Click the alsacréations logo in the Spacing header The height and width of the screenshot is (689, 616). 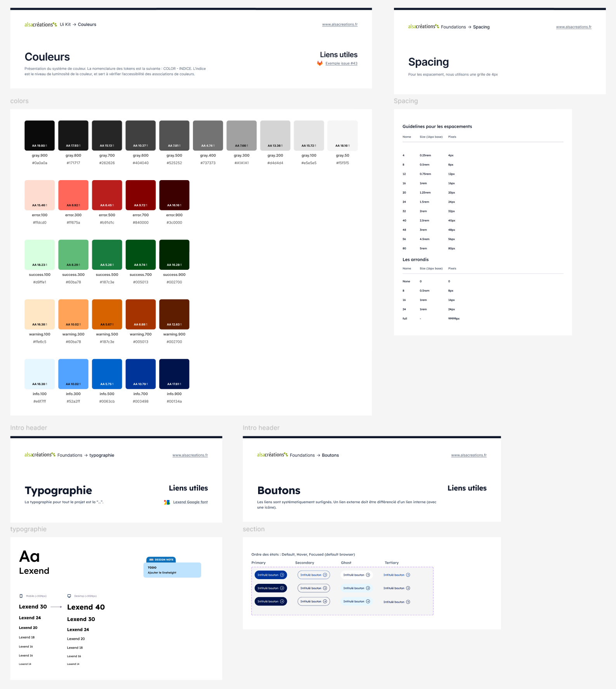pos(423,26)
